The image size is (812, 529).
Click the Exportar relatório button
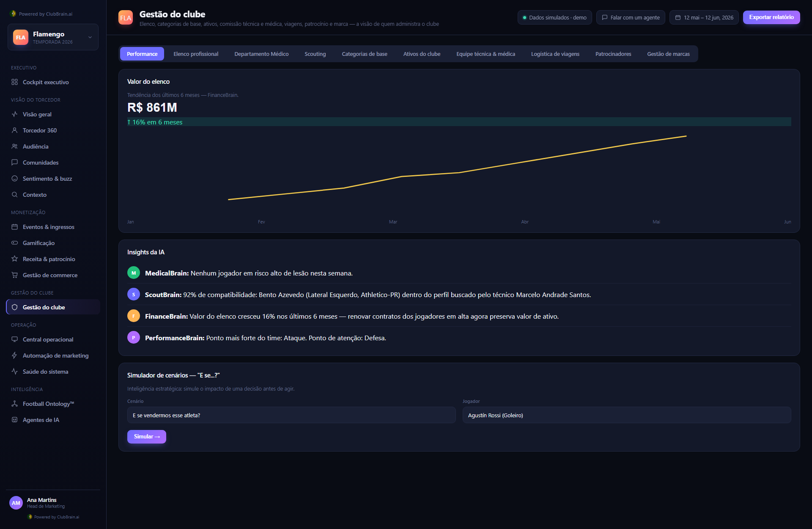click(x=771, y=17)
